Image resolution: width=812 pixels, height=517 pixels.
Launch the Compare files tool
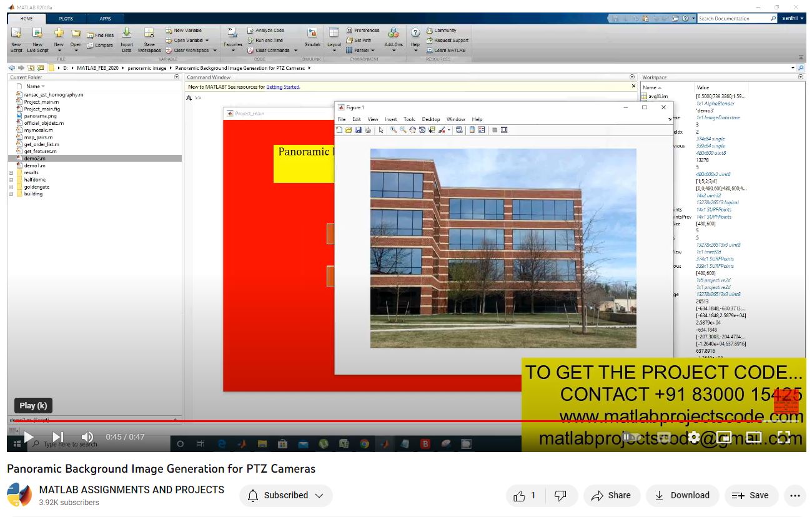[100, 45]
